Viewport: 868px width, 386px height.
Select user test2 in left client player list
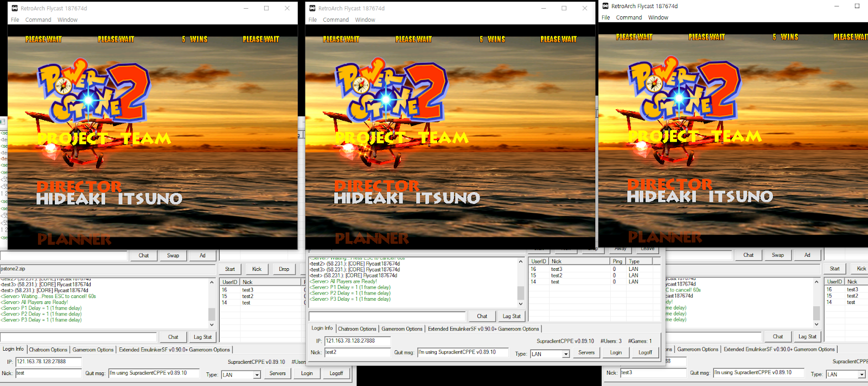(x=247, y=296)
